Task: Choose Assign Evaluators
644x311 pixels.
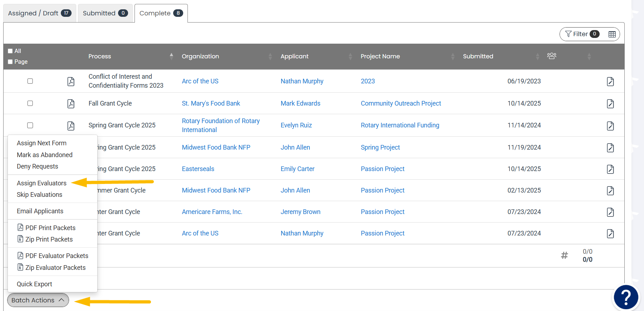Action: pyautogui.click(x=42, y=183)
